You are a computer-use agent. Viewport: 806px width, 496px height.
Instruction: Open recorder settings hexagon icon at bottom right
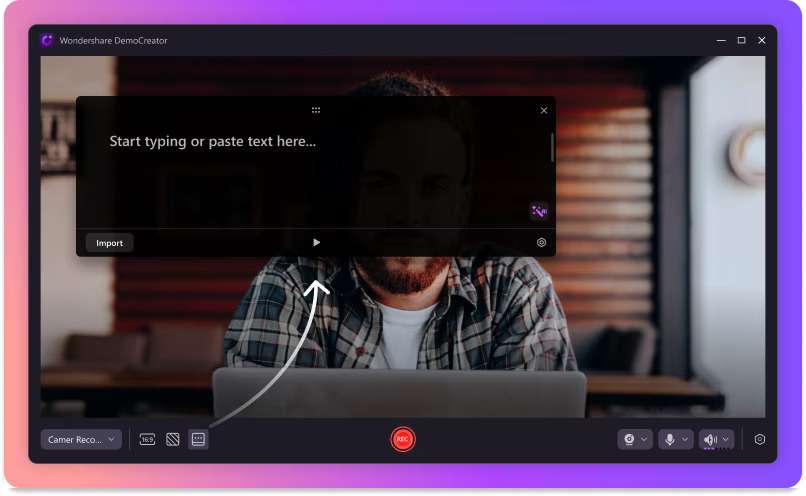pos(760,439)
